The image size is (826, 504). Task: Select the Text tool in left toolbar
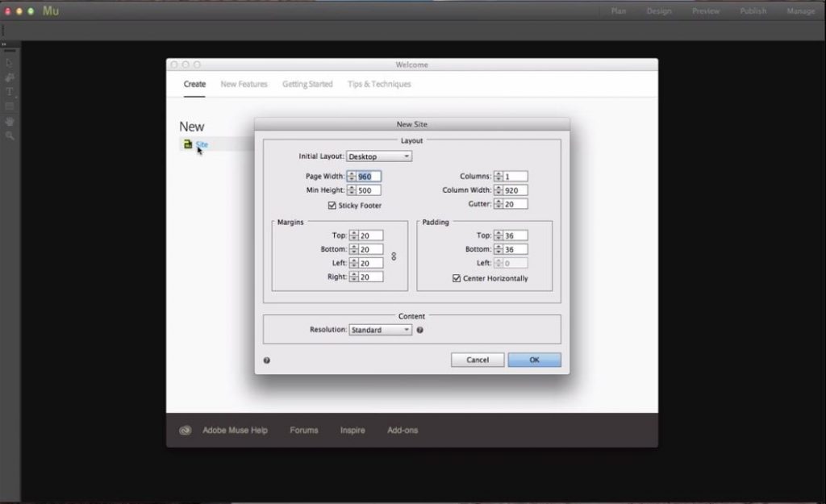click(10, 92)
